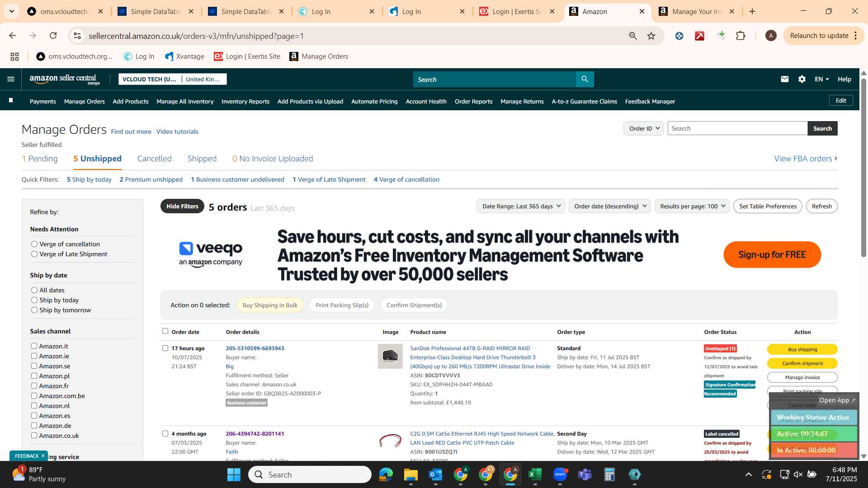Open Calculator from the taskbar
The height and width of the screenshot is (488, 868).
point(609,474)
